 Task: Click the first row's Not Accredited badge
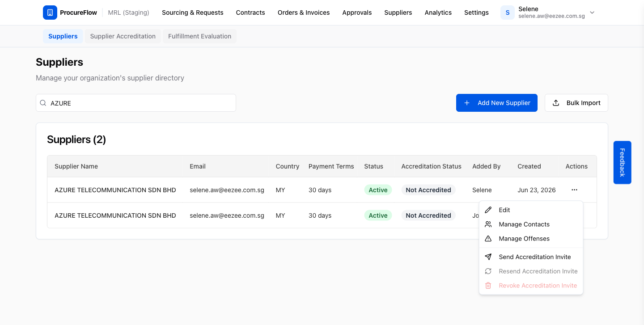428,190
